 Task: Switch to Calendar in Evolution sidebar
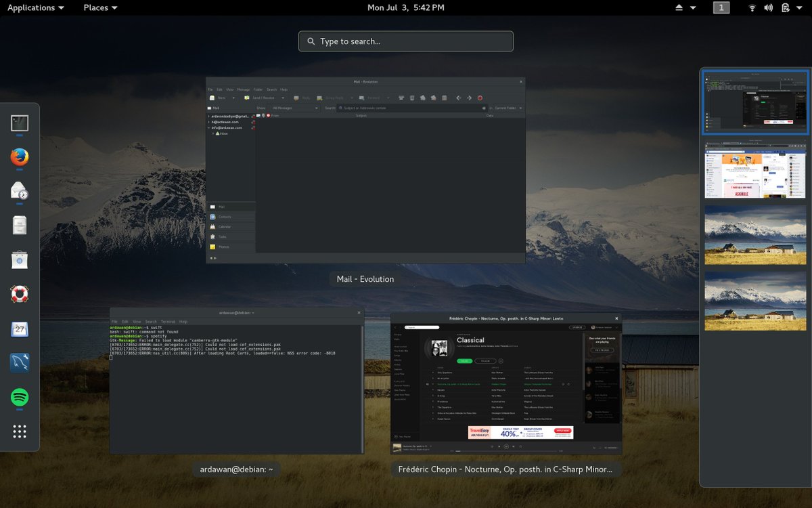(231, 227)
